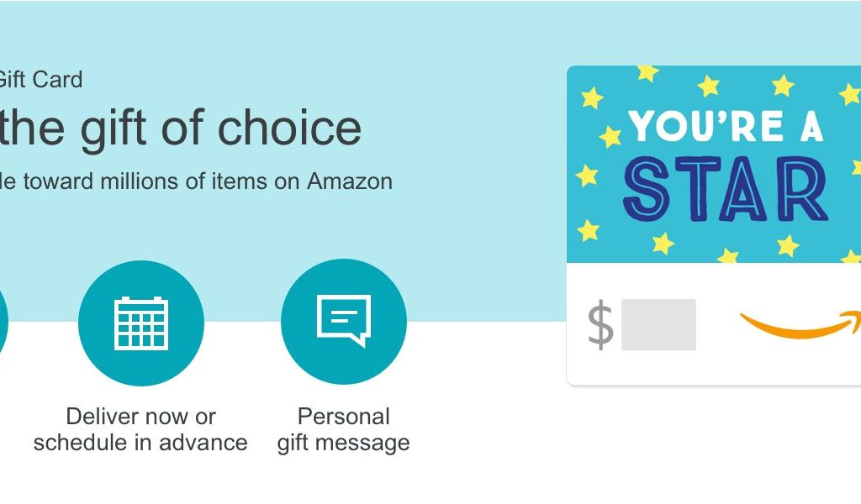Click the white "YOU'RE A" text
Viewport: 861px width, 504px height.
(726, 126)
